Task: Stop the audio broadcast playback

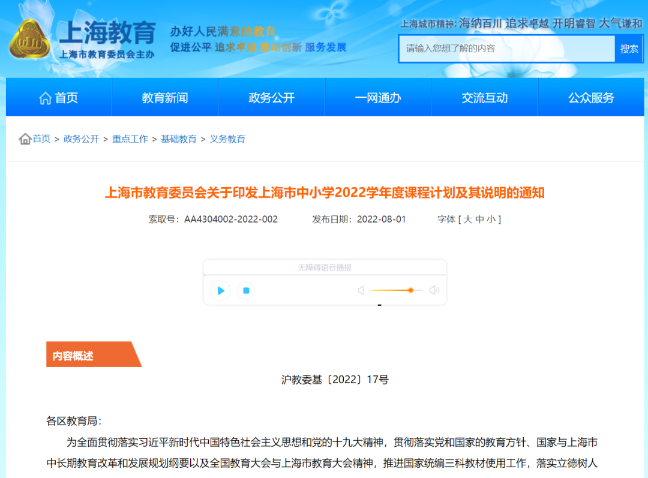Action: (x=246, y=290)
